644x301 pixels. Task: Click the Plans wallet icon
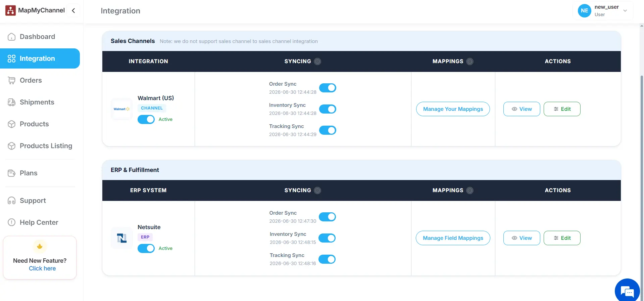pyautogui.click(x=11, y=173)
